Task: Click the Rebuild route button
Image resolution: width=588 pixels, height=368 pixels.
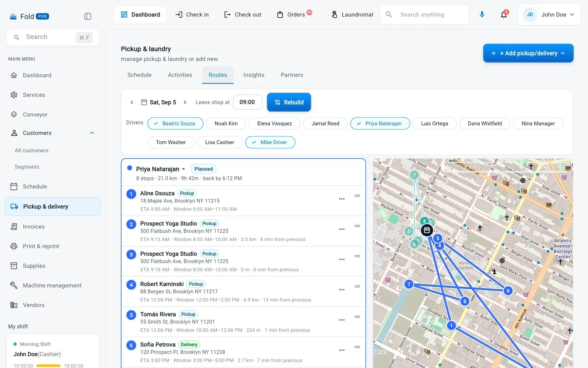Action: [x=289, y=102]
